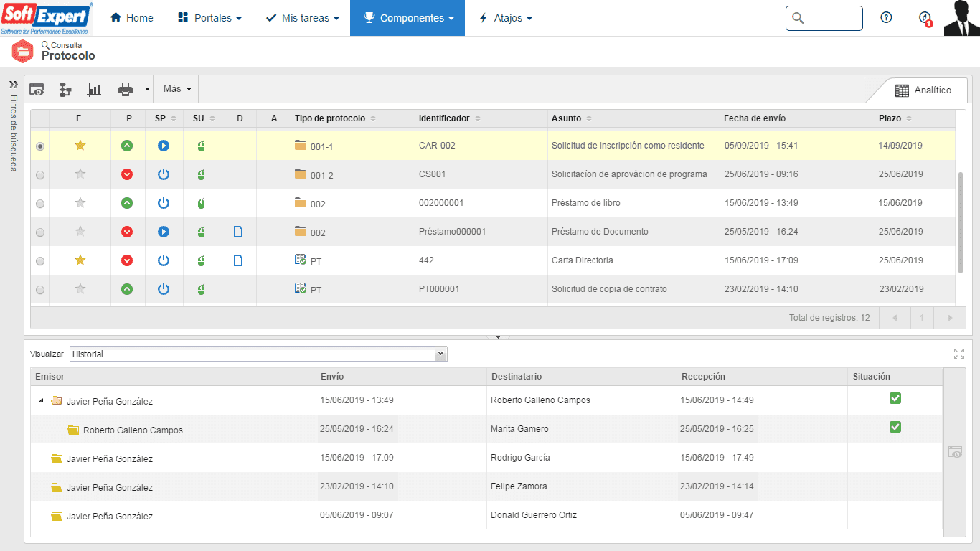The width and height of the screenshot is (980, 551).
Task: Open the Portales menu
Action: 209,18
